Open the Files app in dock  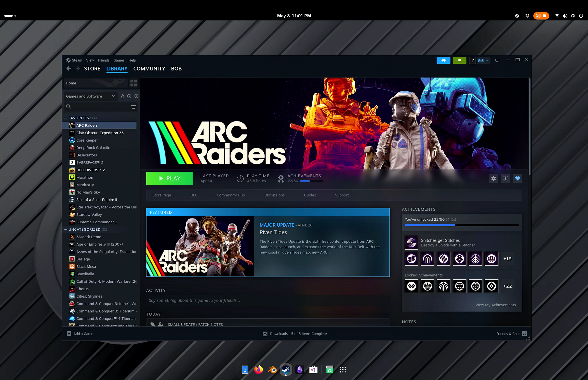click(x=245, y=369)
